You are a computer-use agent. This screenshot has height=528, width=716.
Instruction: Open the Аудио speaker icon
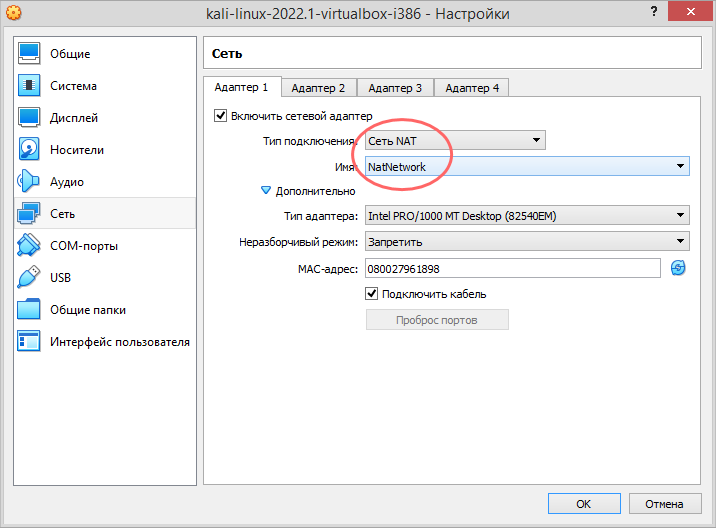coord(29,181)
